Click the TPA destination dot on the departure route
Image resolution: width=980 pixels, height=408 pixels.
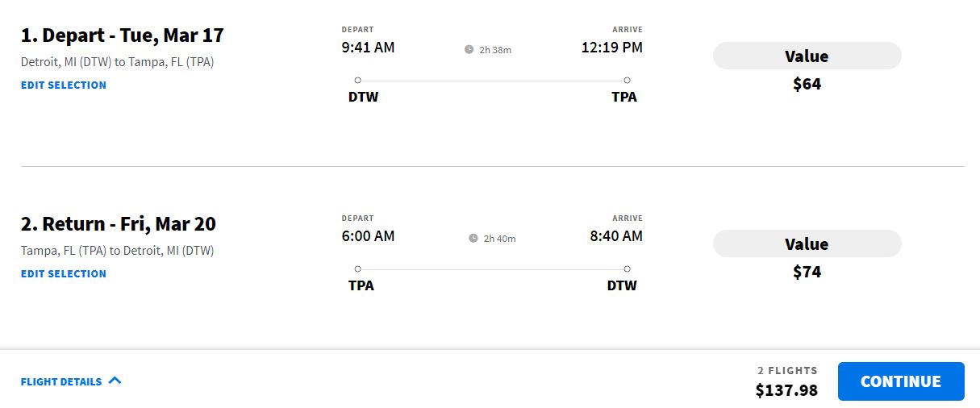click(x=627, y=81)
